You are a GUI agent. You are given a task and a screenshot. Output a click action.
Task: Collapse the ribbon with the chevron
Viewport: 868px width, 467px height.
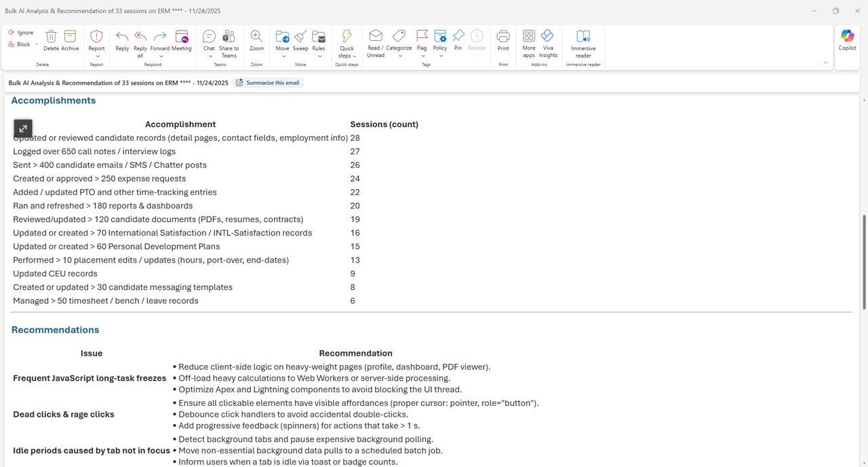(x=825, y=63)
